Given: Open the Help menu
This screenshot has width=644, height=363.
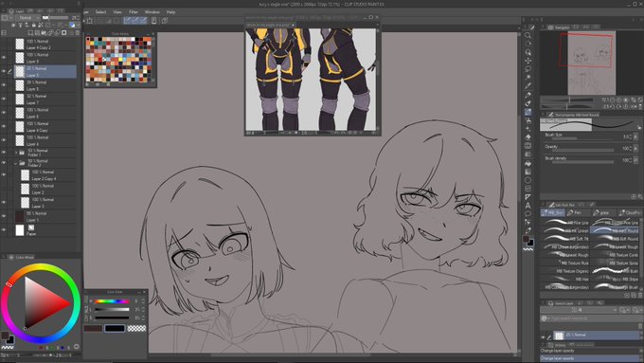Looking at the screenshot, I should click(170, 12).
